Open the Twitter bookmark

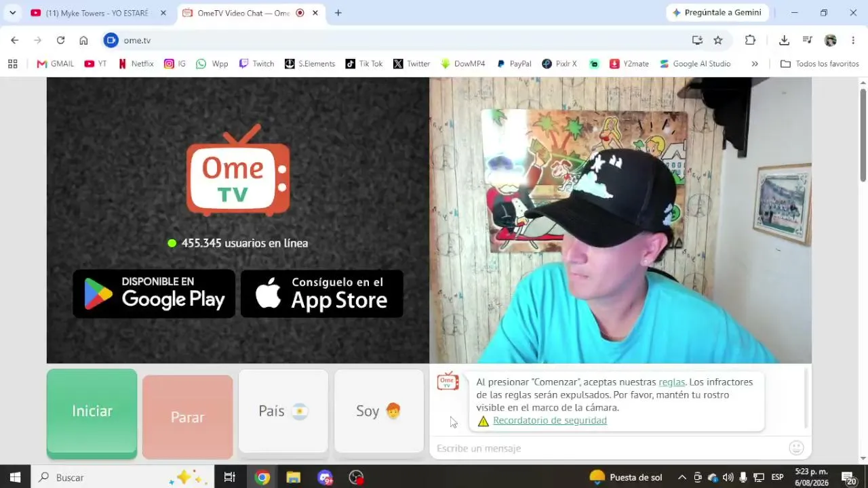coord(412,64)
